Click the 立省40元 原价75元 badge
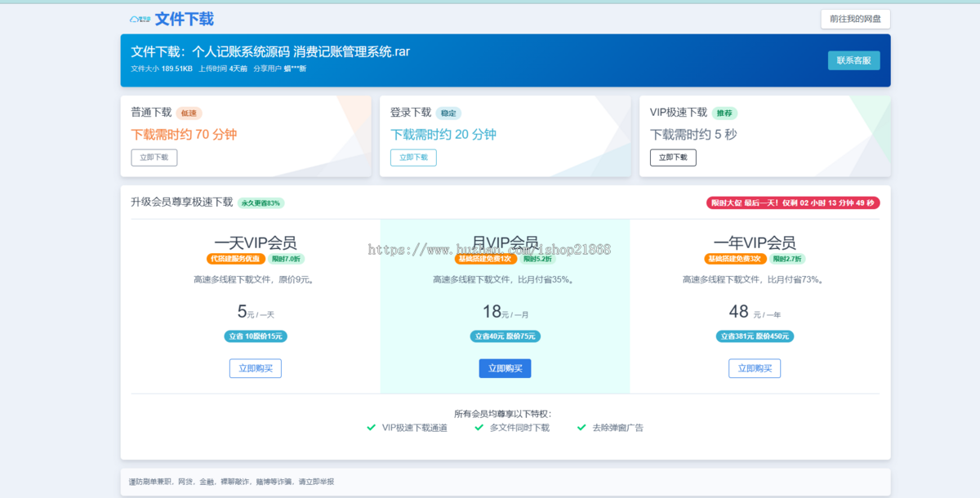980x498 pixels. pyautogui.click(x=505, y=336)
